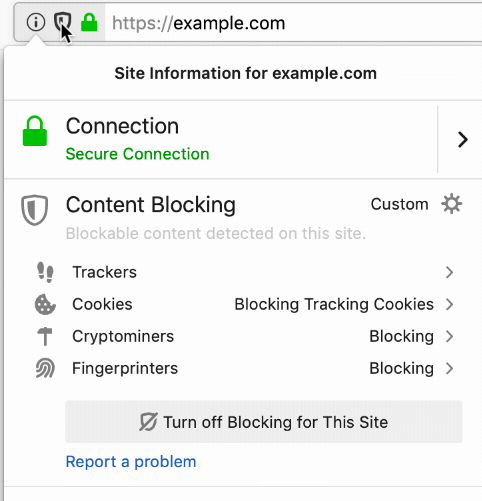Click the green padlock in the address bar
The width and height of the screenshot is (482, 501).
[x=89, y=22]
